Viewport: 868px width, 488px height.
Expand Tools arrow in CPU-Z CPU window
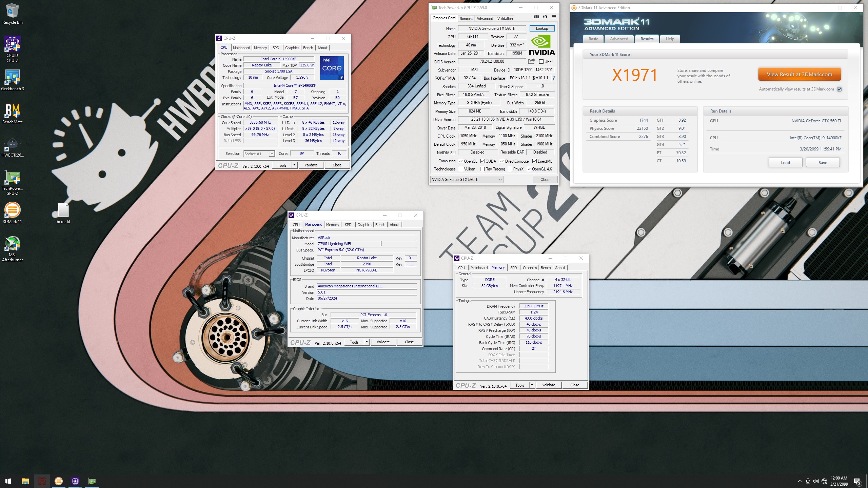pyautogui.click(x=294, y=165)
